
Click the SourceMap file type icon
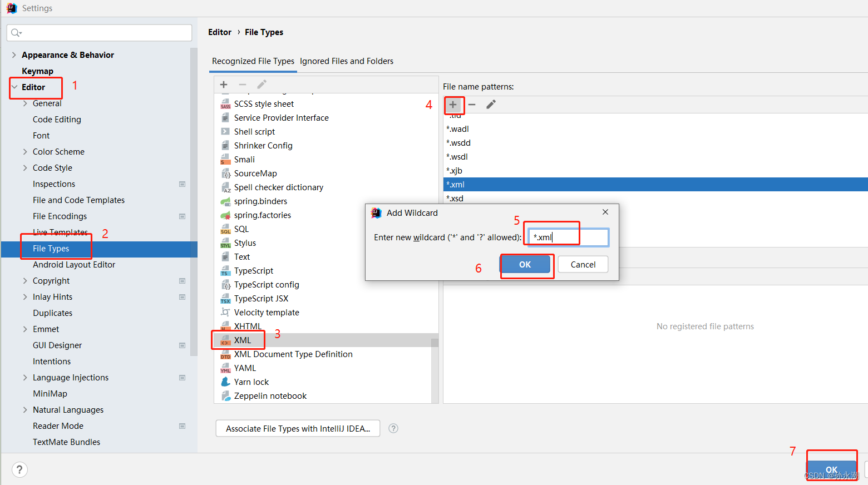[225, 174]
